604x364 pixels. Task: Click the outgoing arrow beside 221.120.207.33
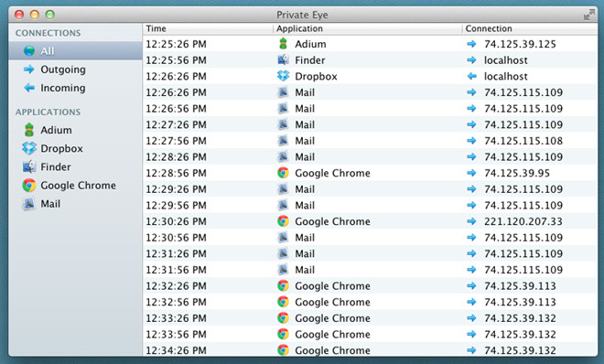(x=471, y=221)
